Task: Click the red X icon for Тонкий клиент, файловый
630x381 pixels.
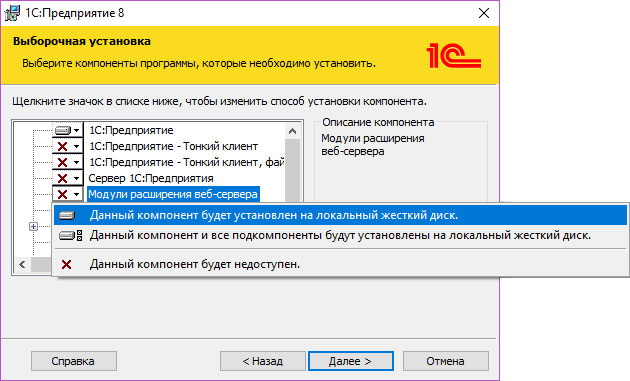Action: pos(62,162)
